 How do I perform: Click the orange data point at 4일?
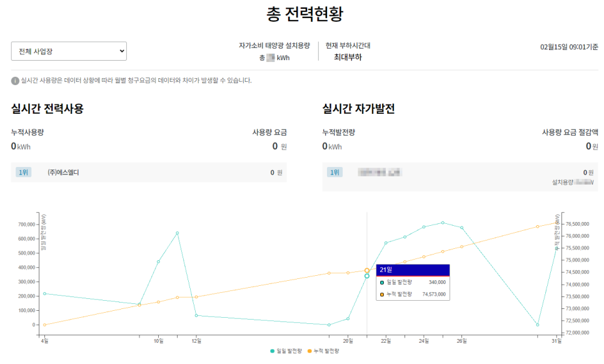[44, 325]
